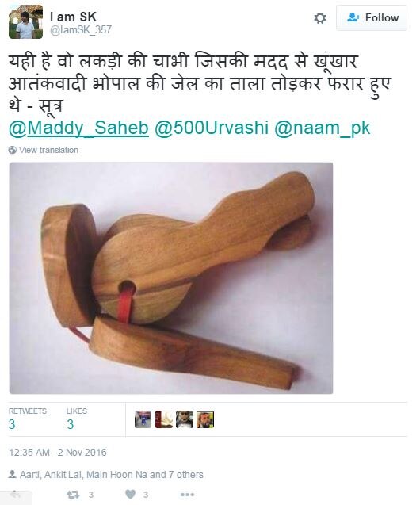Click the @IamSK_357 handle

click(81, 29)
